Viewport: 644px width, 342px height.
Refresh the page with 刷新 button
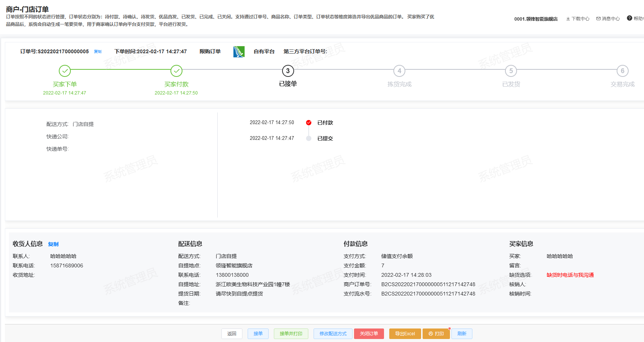pos(462,334)
